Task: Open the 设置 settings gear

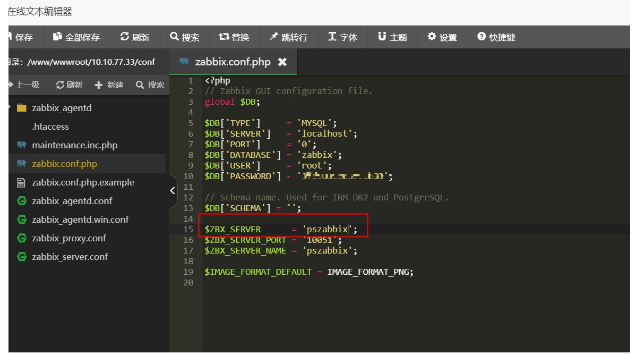Action: [442, 37]
